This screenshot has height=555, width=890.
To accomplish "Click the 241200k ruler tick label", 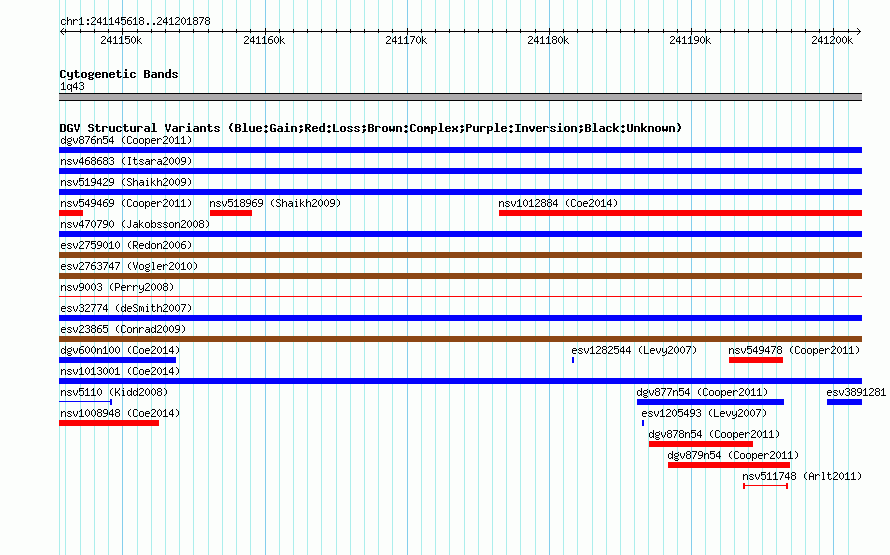I will coord(832,40).
